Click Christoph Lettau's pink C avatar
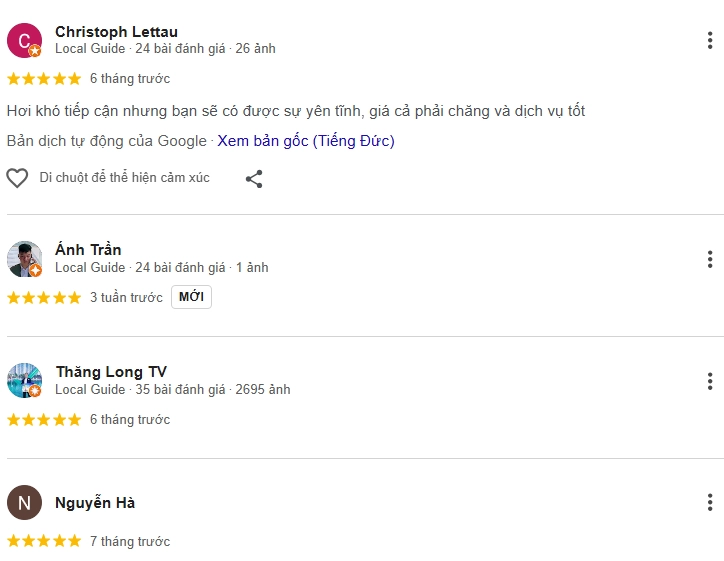 coord(24,41)
